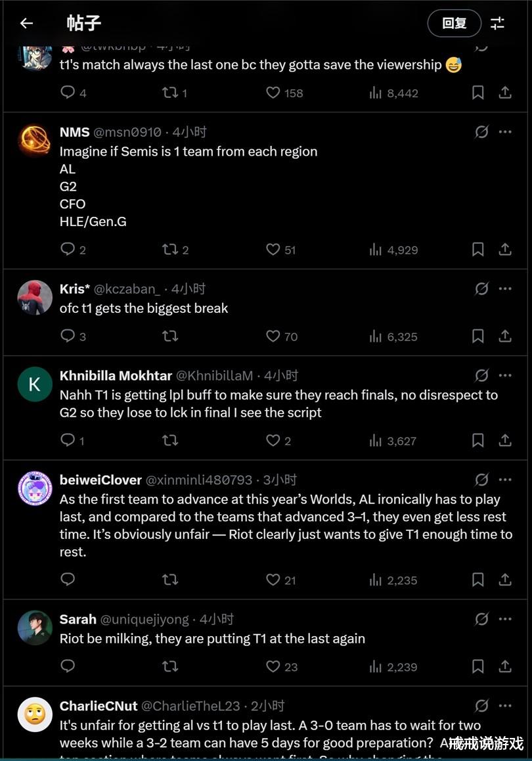Open more options on Kris's tweet

[x=505, y=288]
